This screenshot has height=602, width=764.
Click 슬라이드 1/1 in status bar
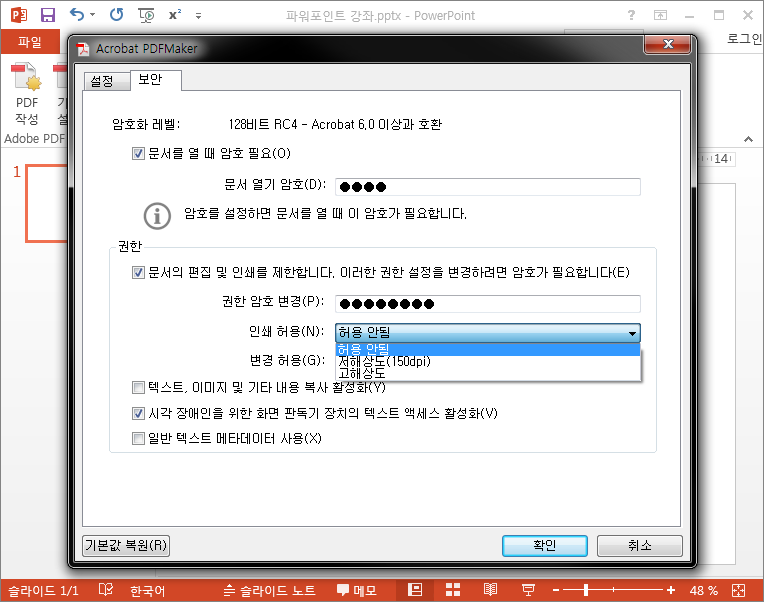click(x=43, y=591)
